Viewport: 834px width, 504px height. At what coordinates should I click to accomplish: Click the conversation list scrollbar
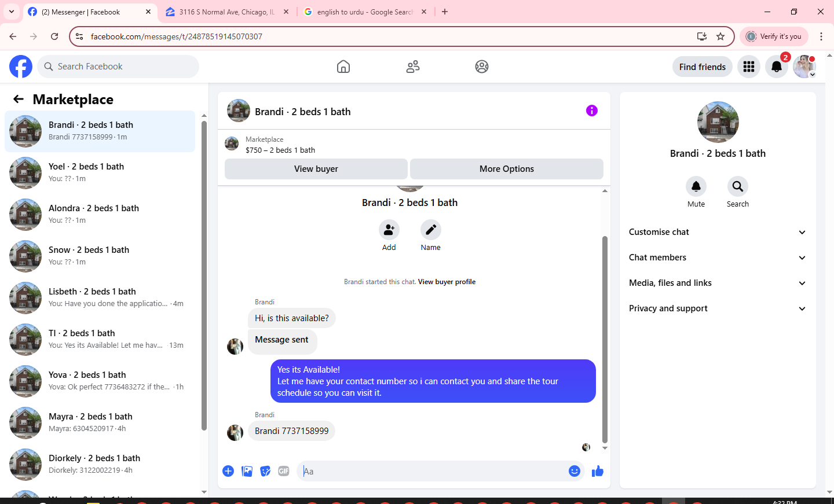tap(204, 275)
